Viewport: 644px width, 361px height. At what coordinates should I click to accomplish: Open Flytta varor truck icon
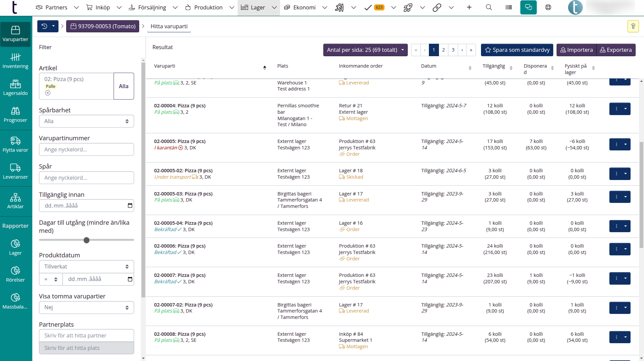tap(15, 144)
